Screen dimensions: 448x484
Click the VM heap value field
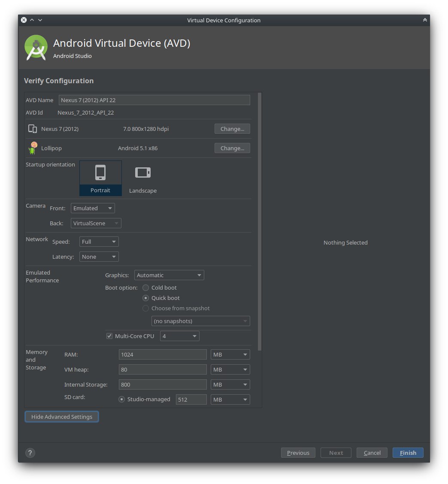[x=163, y=369]
